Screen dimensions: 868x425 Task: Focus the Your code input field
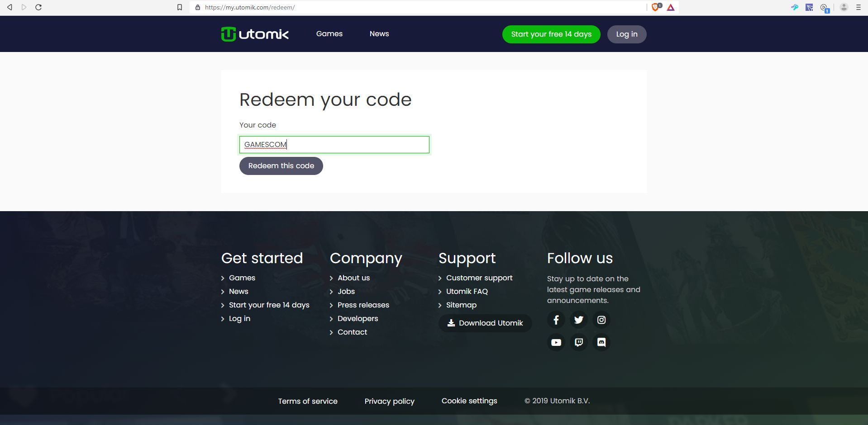coord(334,145)
